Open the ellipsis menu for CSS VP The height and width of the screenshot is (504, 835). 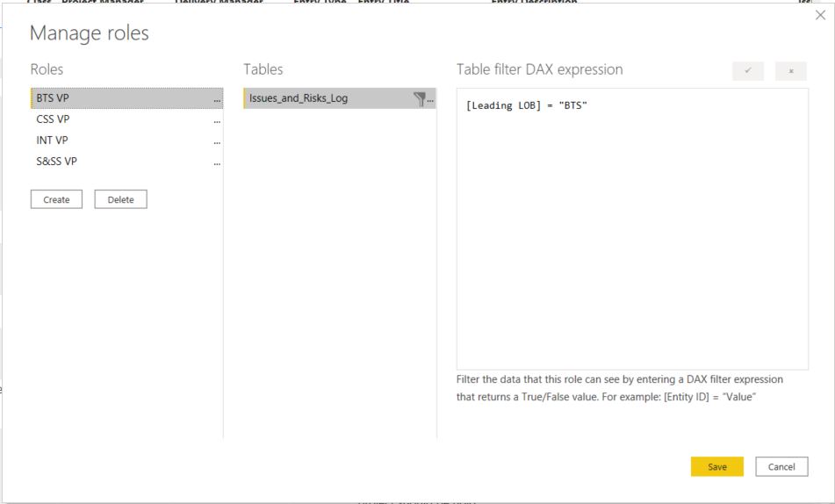217,121
